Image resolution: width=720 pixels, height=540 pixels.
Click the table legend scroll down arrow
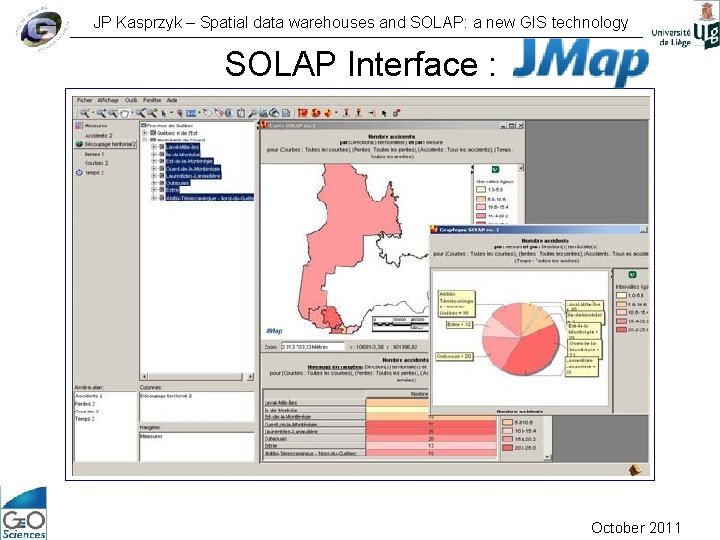[x=547, y=457]
